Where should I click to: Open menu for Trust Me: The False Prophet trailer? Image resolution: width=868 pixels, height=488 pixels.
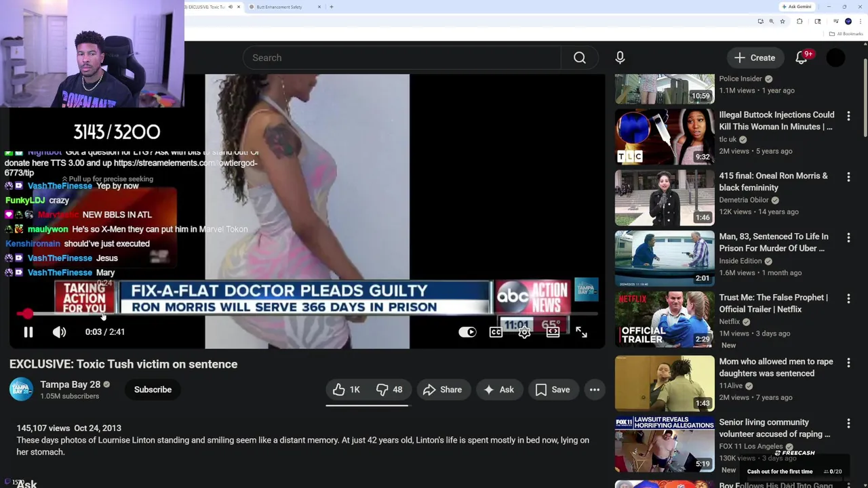tap(848, 298)
